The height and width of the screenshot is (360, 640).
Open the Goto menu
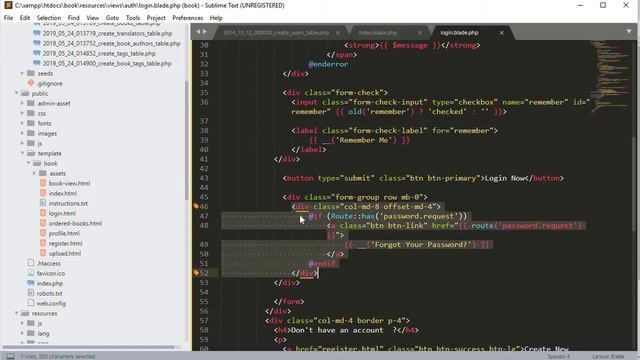(112, 18)
